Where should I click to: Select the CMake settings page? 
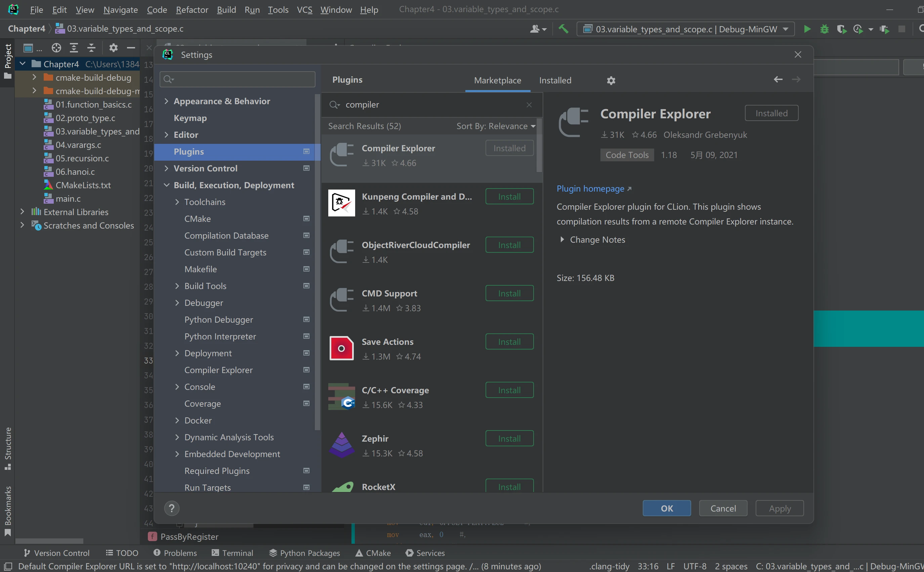click(x=198, y=219)
